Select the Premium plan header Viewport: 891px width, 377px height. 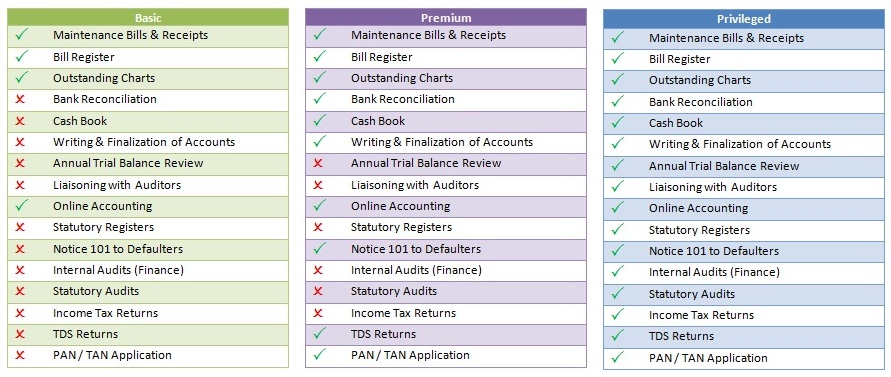point(446,18)
